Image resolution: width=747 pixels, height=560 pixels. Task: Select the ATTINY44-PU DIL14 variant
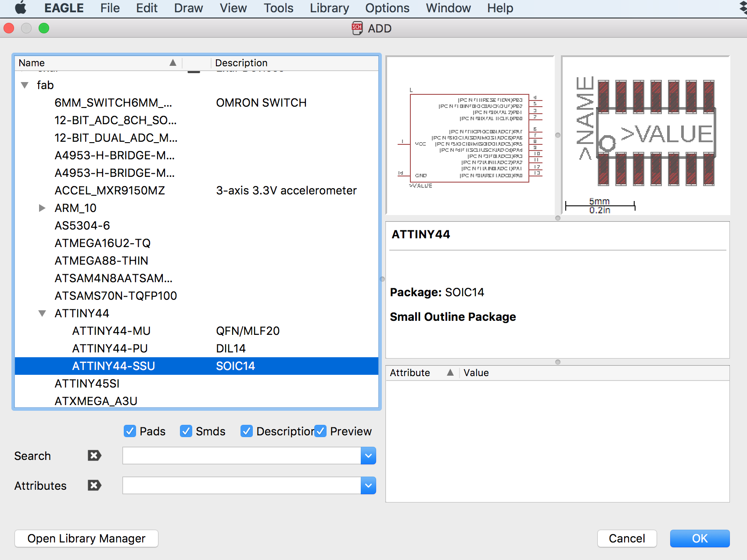(x=197, y=348)
